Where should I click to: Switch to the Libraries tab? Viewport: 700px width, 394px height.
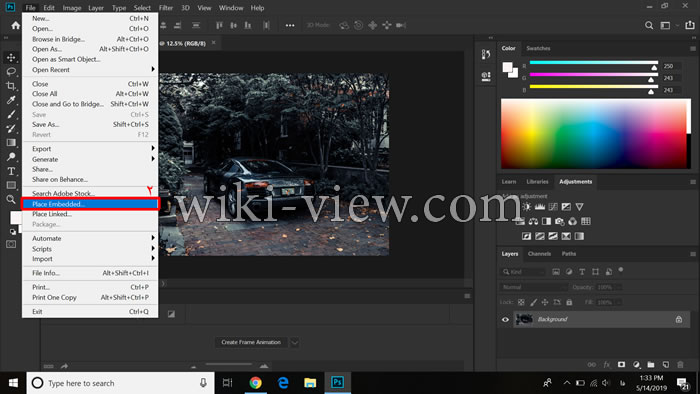point(537,182)
